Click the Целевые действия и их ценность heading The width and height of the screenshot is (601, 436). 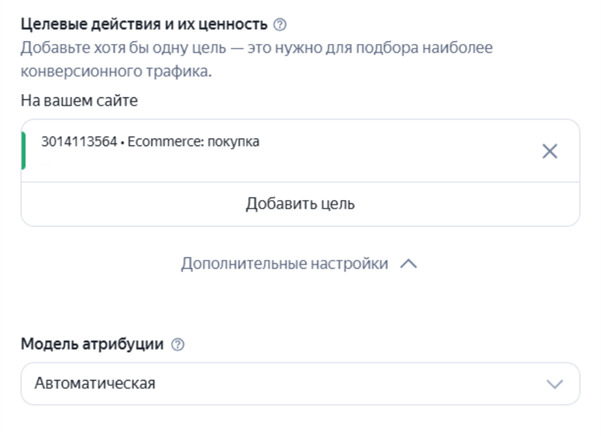coord(144,24)
